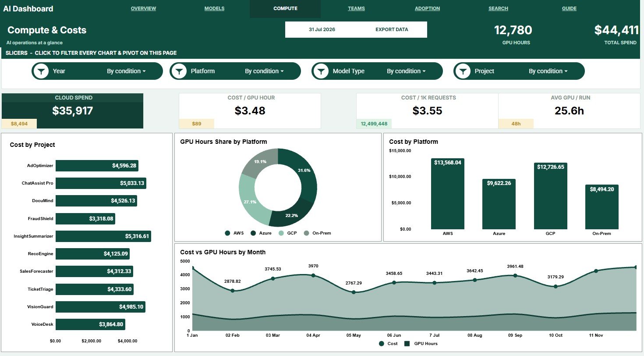Viewport: 644px width, 356px height.
Task: Click the AI Dashboard title
Action: [x=28, y=9]
